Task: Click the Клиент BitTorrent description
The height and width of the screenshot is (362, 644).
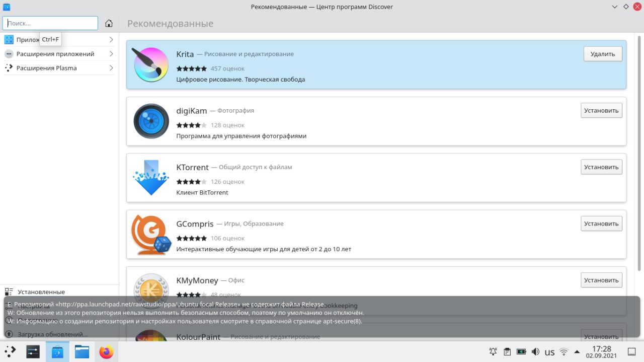Action: [202, 192]
